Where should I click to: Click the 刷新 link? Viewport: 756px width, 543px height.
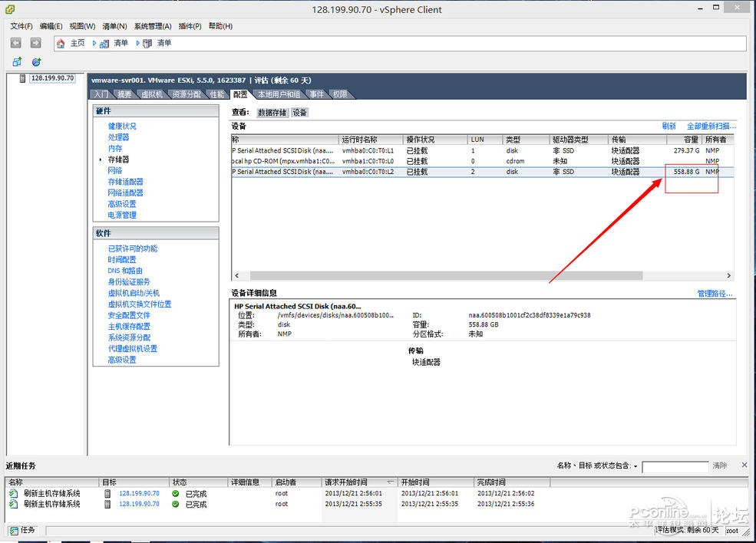[669, 127]
